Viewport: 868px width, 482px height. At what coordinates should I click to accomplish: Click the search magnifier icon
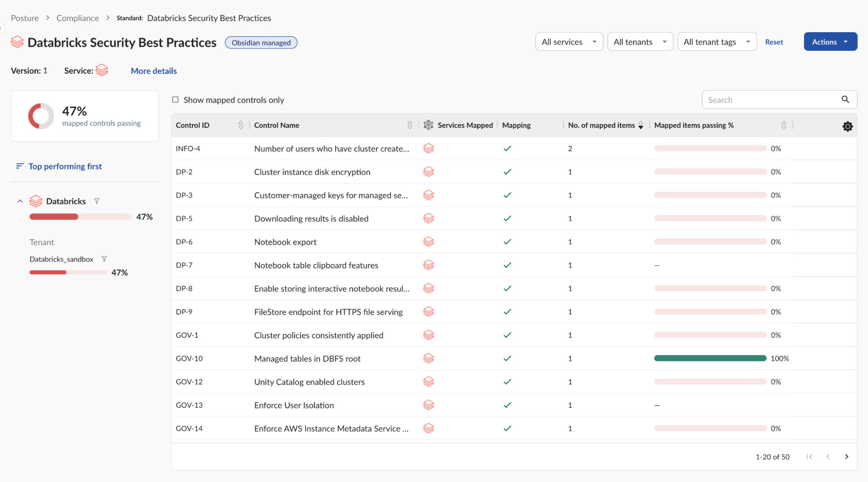[845, 99]
